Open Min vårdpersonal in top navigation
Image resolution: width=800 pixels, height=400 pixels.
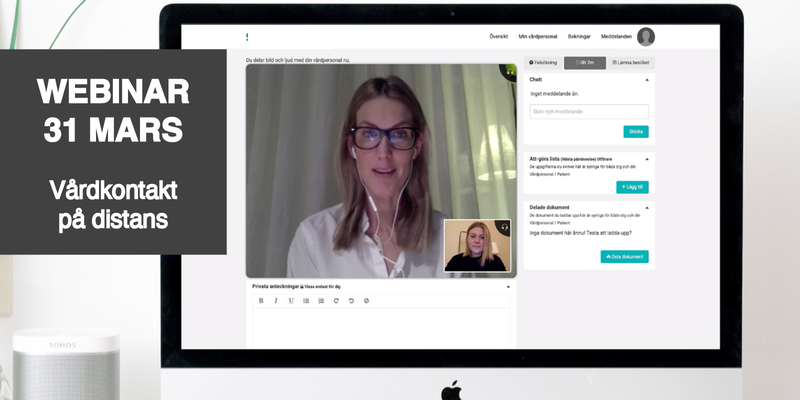coord(538,37)
